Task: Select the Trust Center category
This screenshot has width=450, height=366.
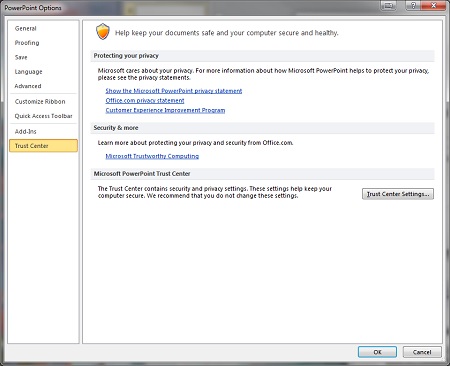Action: (43, 146)
